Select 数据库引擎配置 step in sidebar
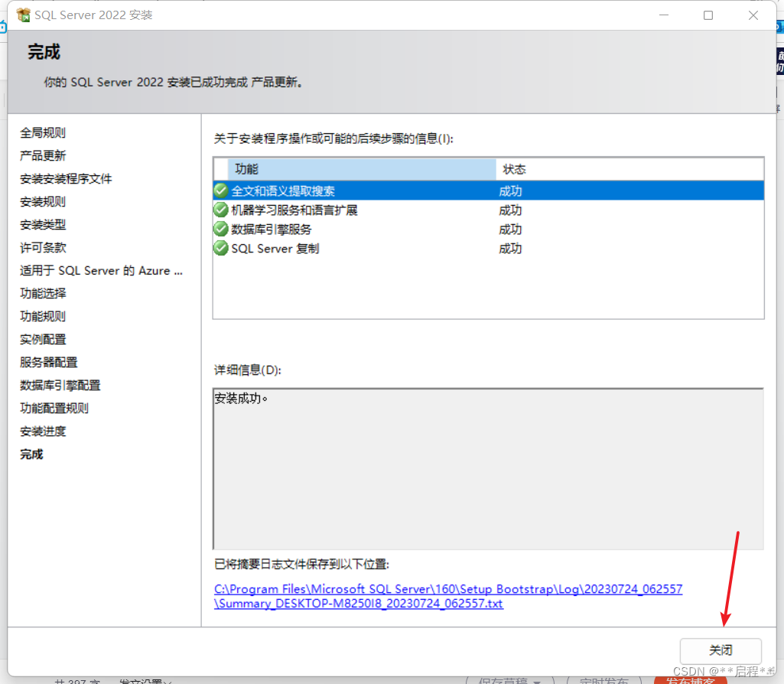Image resolution: width=784 pixels, height=684 pixels. [x=60, y=385]
